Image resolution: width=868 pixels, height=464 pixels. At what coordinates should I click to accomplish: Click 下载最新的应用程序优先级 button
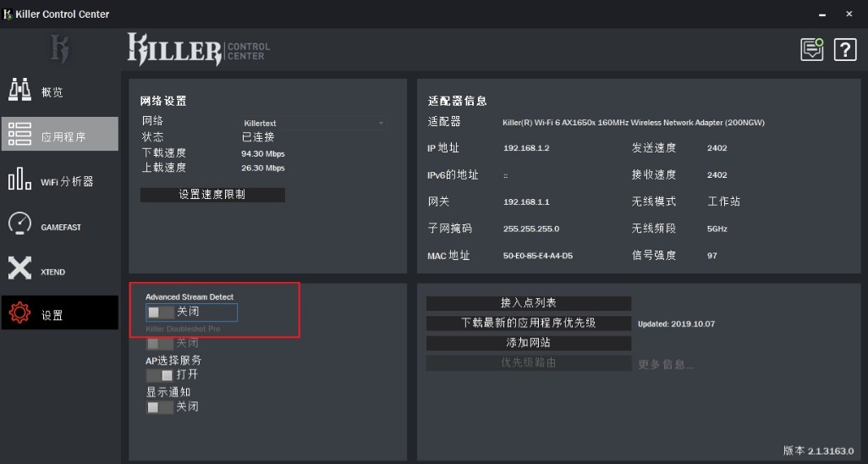tap(529, 323)
